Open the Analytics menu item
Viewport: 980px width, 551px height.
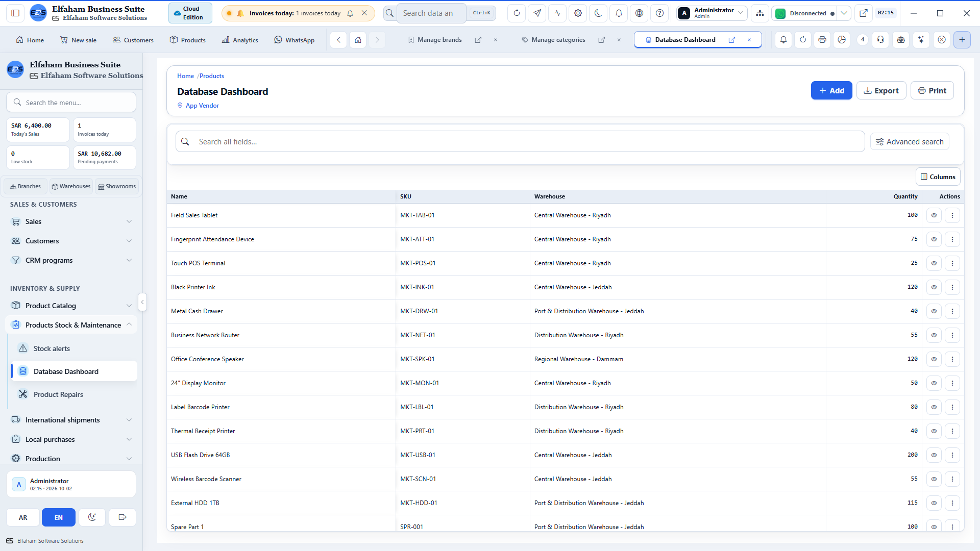pyautogui.click(x=240, y=40)
